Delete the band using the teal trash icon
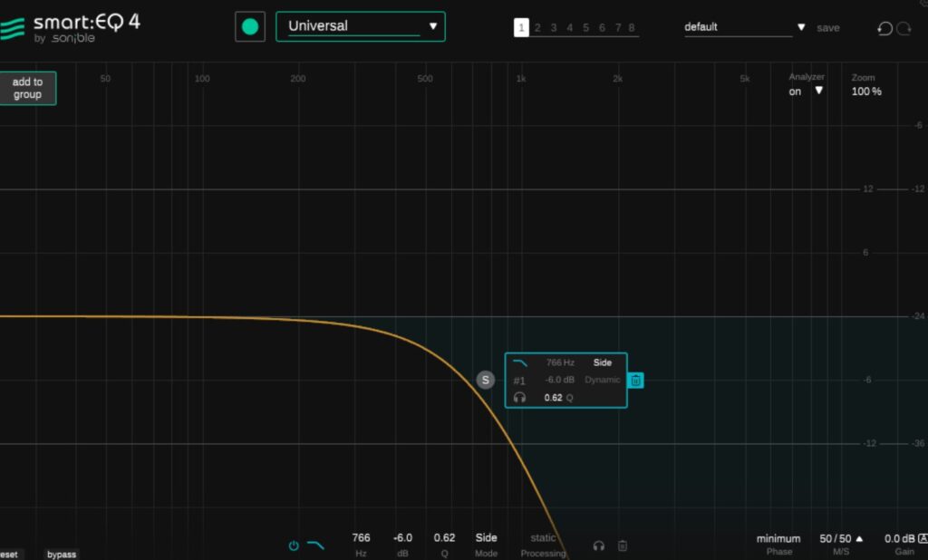The height and width of the screenshot is (560, 928). click(636, 381)
